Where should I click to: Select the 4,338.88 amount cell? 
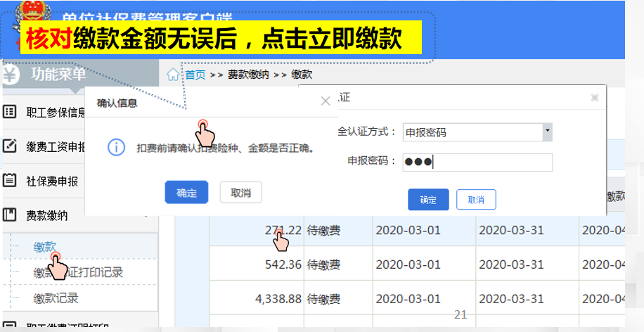click(257, 299)
